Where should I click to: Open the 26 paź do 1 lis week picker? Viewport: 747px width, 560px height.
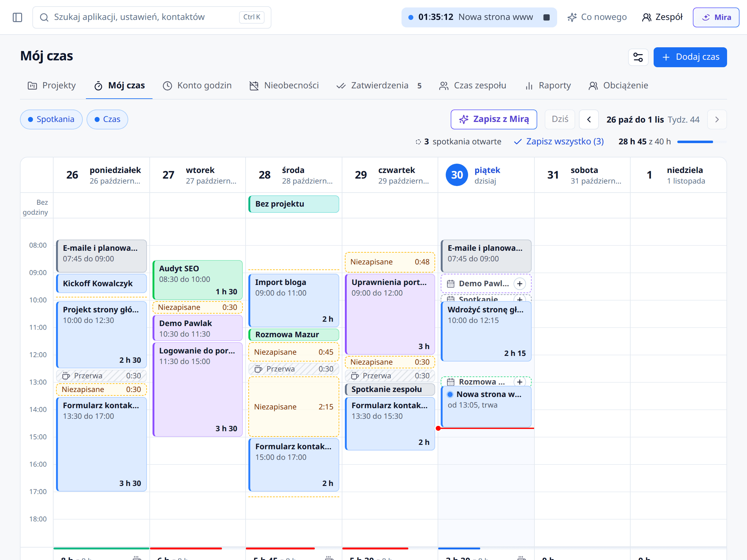click(x=652, y=119)
